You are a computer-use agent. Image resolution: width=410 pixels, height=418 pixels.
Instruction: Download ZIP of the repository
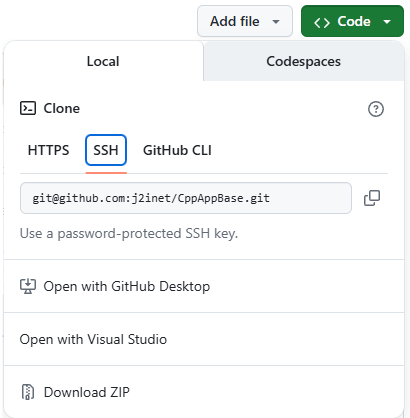point(204,392)
